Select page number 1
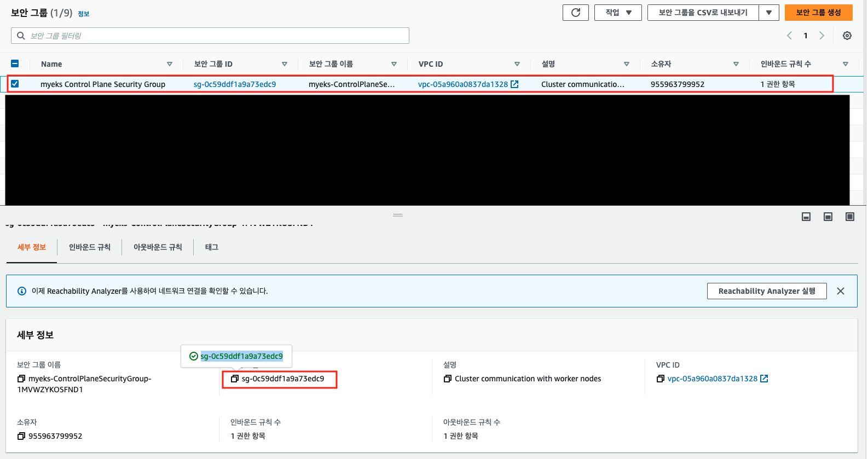Screen dimensions: 868x459 tap(806, 36)
